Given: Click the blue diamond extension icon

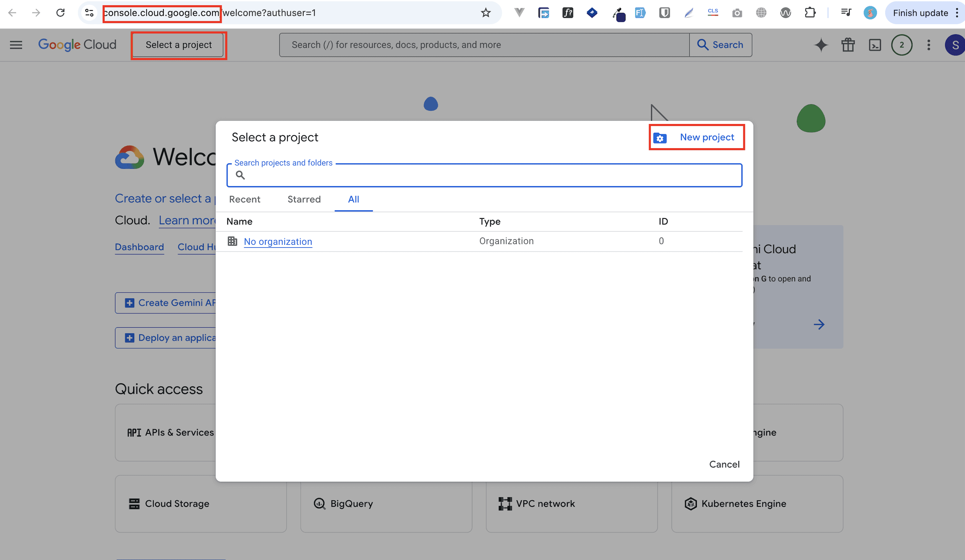Looking at the screenshot, I should (592, 13).
